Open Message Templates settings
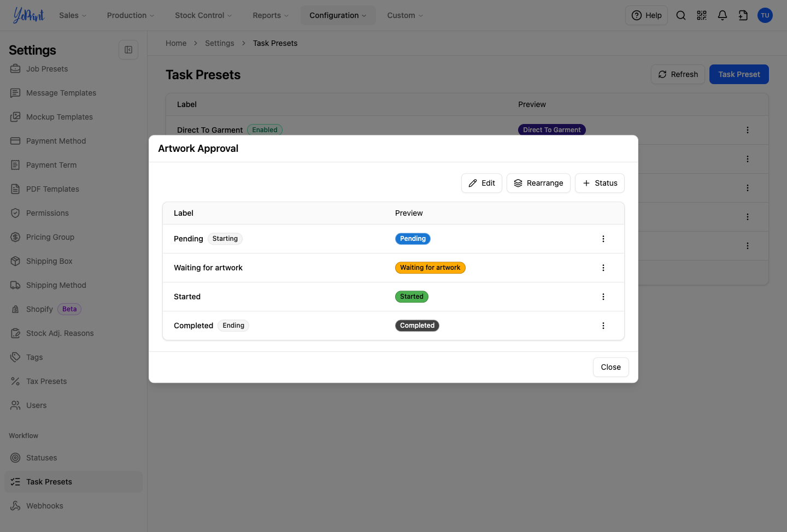Viewport: 787px width, 532px height. pyautogui.click(x=73, y=93)
